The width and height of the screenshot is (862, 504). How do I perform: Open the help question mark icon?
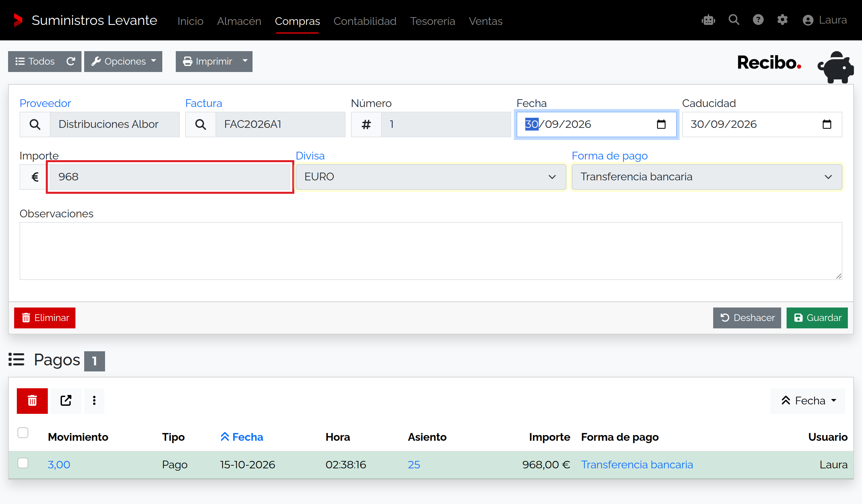tap(758, 20)
